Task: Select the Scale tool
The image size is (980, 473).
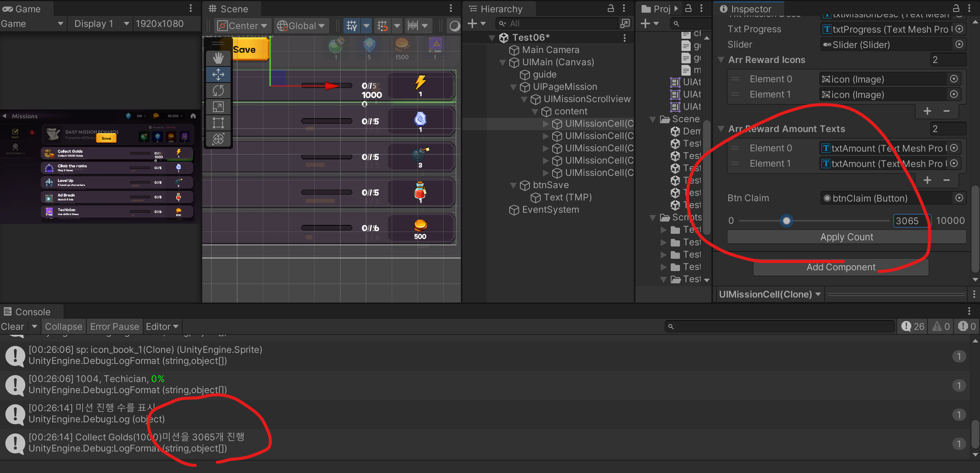Action: pyautogui.click(x=218, y=107)
